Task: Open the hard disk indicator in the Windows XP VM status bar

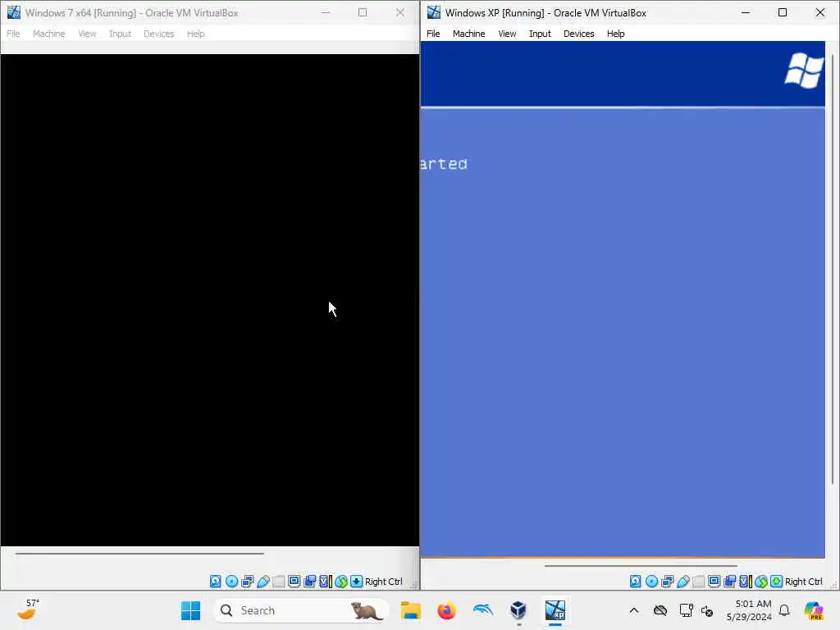Action: 636,582
